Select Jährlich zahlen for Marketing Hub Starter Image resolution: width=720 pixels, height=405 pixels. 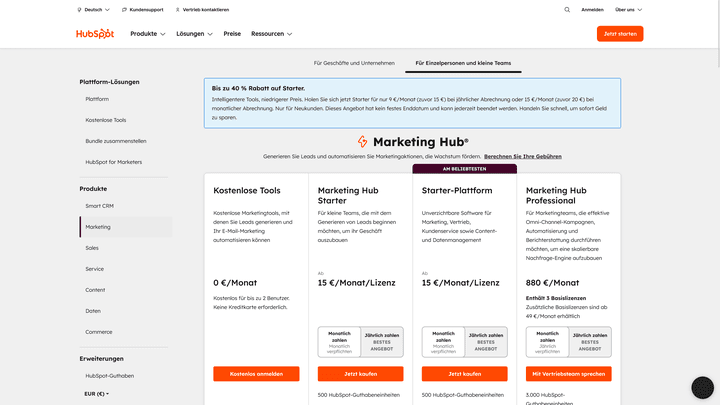(382, 342)
